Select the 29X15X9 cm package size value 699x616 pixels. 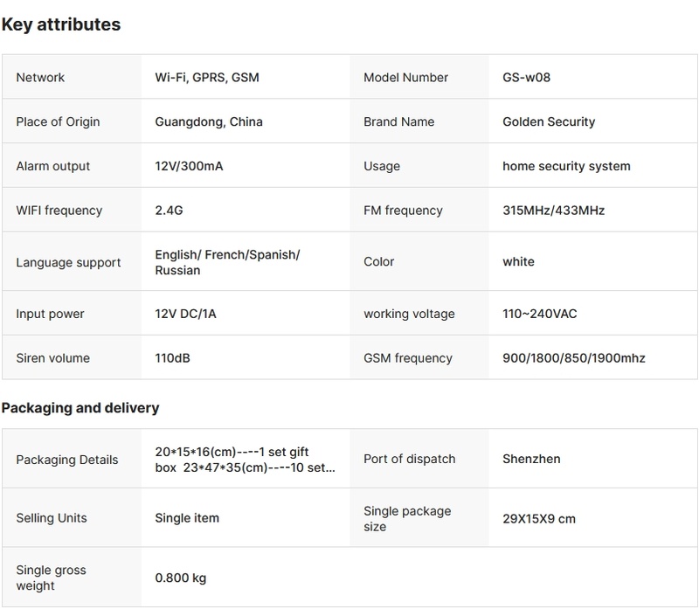539,519
